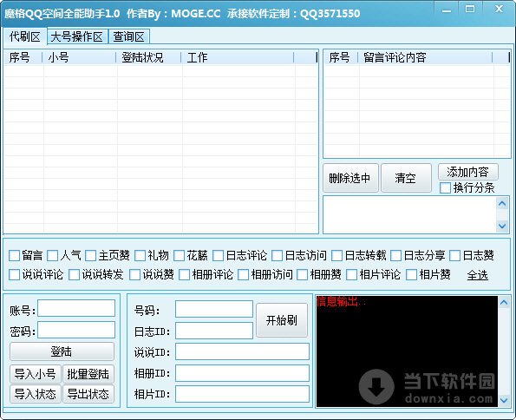Screen dimensions: 516x420
Task: Click the comment content text area
Action: [x=409, y=215]
